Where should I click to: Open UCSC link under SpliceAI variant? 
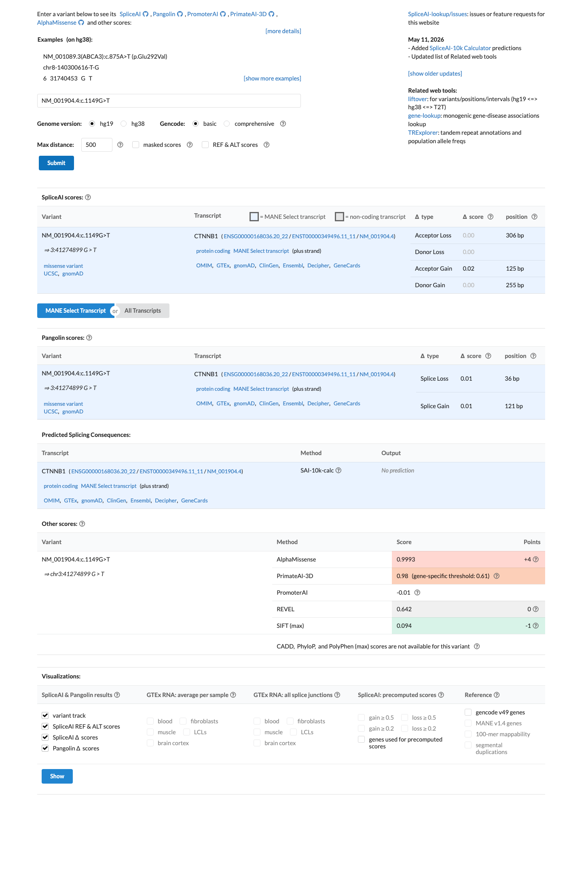(51, 274)
